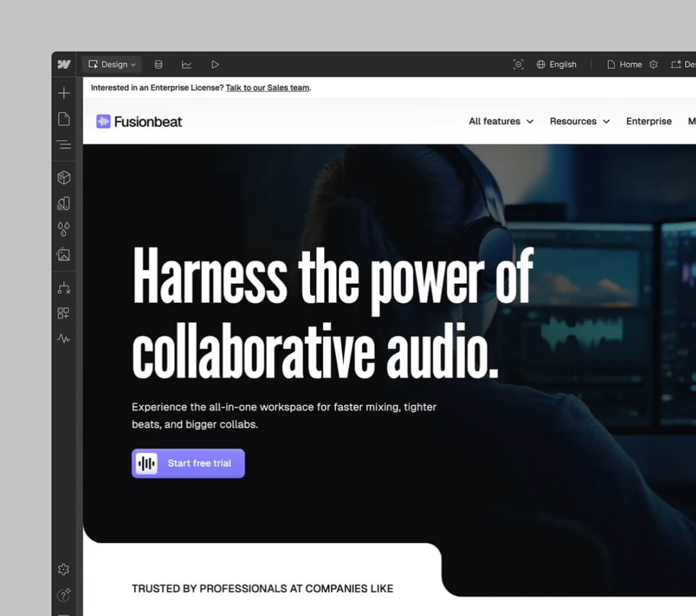696x616 pixels.
Task: Open the Variables panel icon
Action: [64, 203]
